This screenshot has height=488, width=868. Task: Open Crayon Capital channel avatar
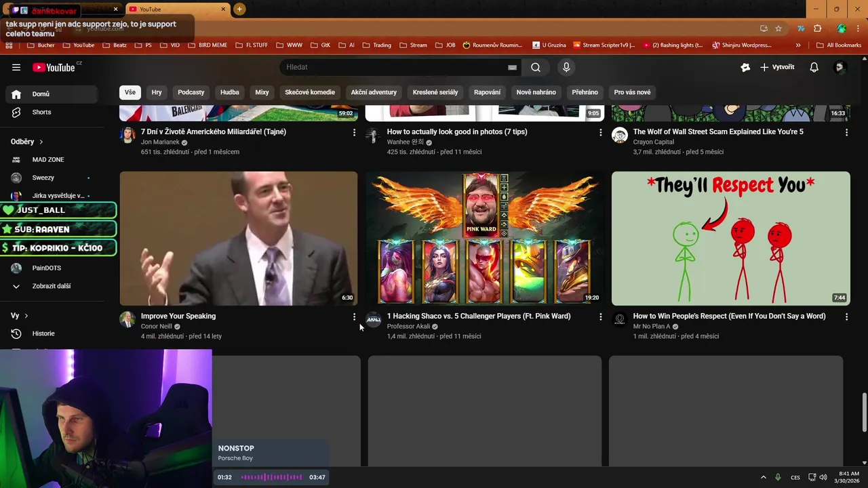[x=620, y=135]
